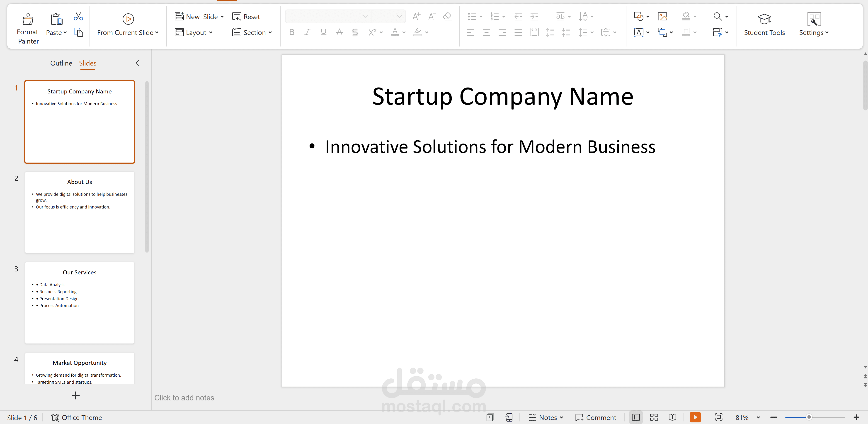Screen dimensions: 868x424
Task: Open the font color picker arrow
Action: point(404,32)
